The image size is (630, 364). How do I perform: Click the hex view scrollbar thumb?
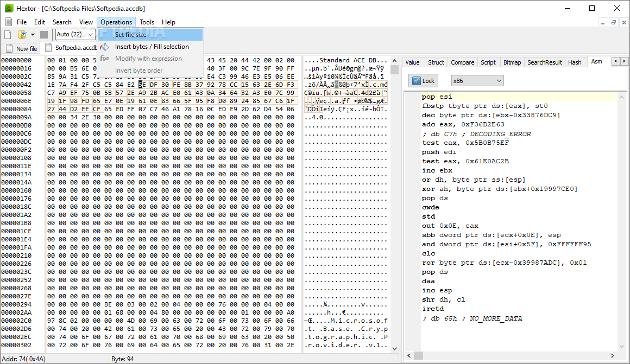394,70
